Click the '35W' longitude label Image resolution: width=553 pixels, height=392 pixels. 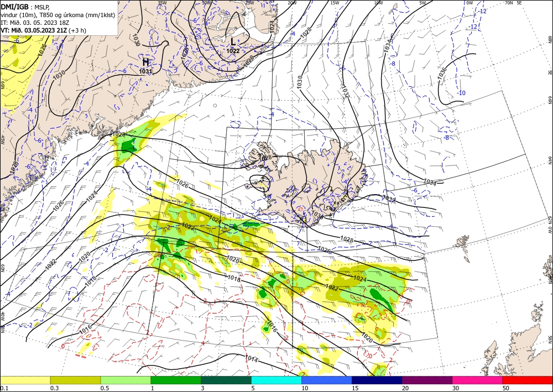(x=162, y=3)
